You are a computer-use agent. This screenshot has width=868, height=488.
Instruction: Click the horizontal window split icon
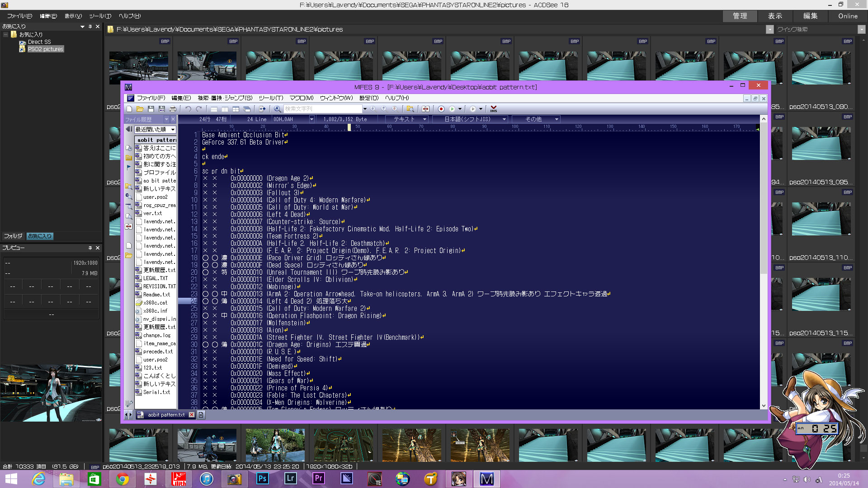tap(214, 109)
